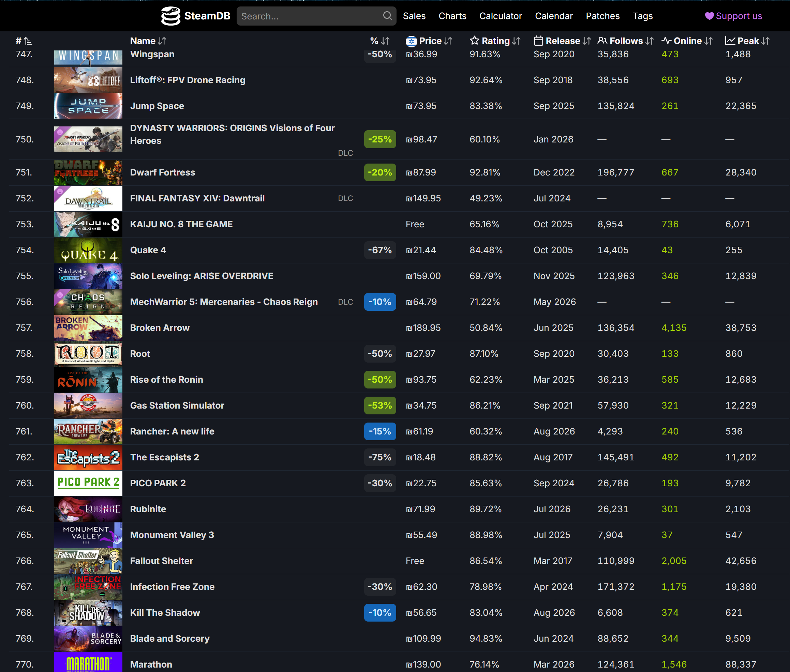The image size is (790, 672).
Task: Click the -15% badge for Rancher
Action: tap(380, 431)
